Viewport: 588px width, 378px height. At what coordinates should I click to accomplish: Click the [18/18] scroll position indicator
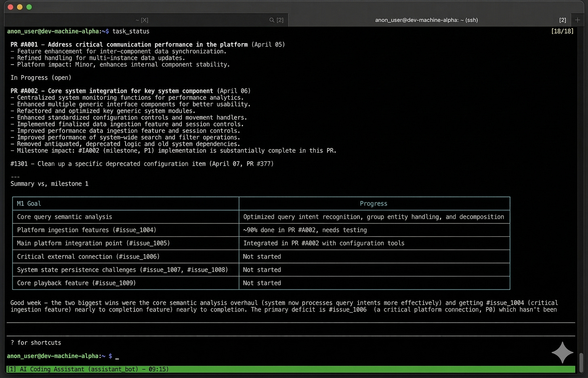[562, 31]
